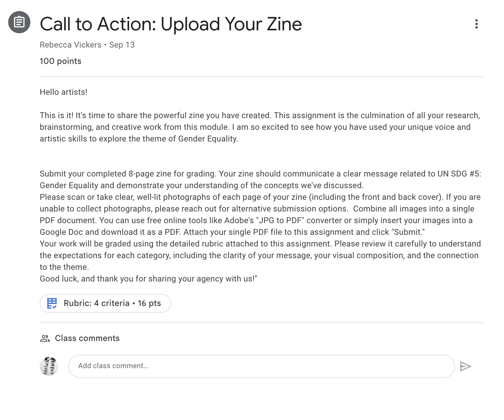
Task: Click the Sep 13 posting date
Action: tap(122, 45)
